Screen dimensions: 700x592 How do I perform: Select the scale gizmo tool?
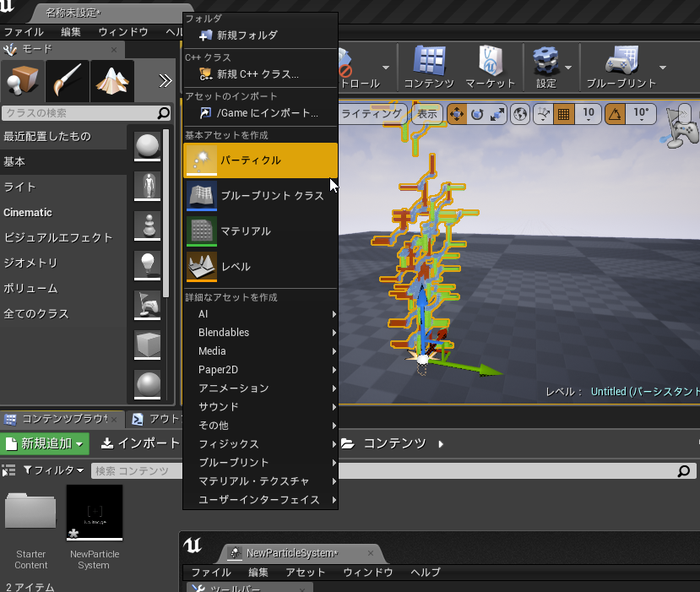coord(497,114)
